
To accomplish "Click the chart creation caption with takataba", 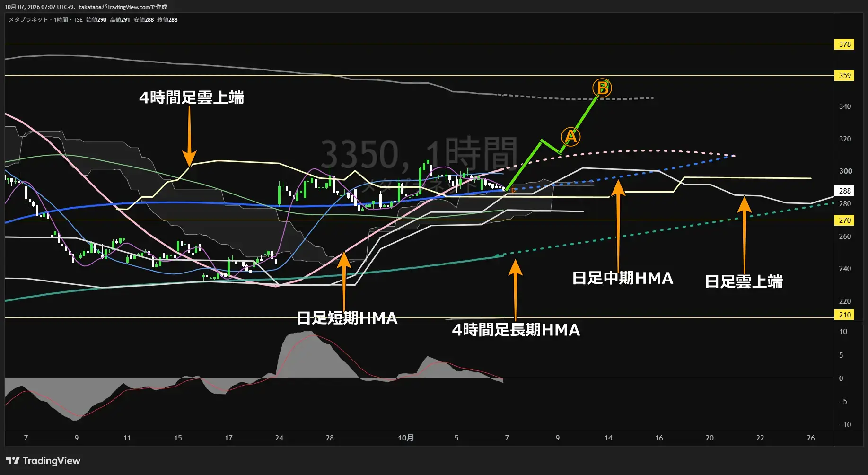I will pos(86,7).
